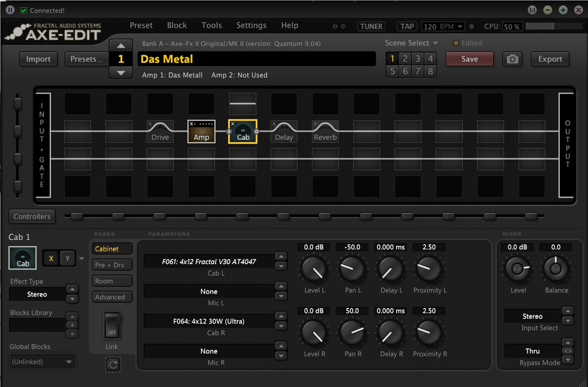Image resolution: width=588 pixels, height=387 pixels.
Task: Open the Controllers panel button
Action: [x=32, y=216]
